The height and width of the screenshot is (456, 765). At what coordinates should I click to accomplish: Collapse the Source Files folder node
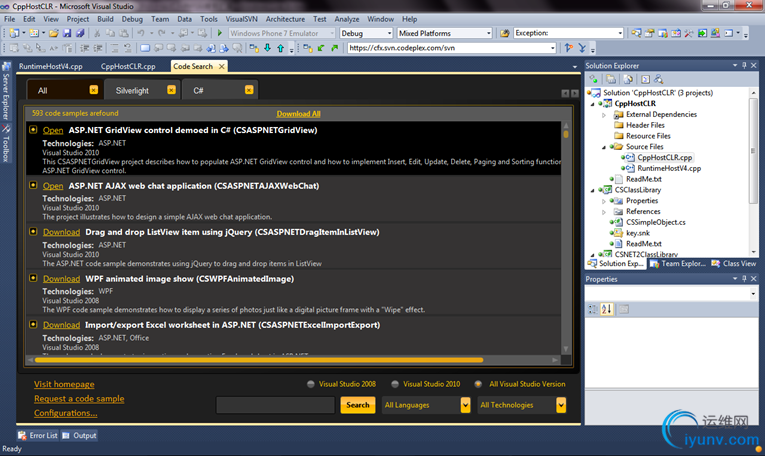pos(604,147)
